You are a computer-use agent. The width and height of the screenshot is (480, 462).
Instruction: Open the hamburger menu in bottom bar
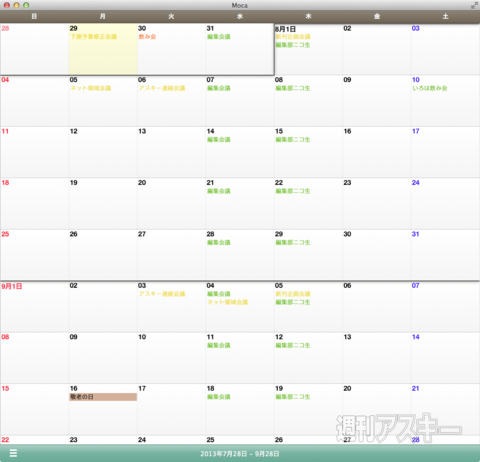[x=13, y=453]
